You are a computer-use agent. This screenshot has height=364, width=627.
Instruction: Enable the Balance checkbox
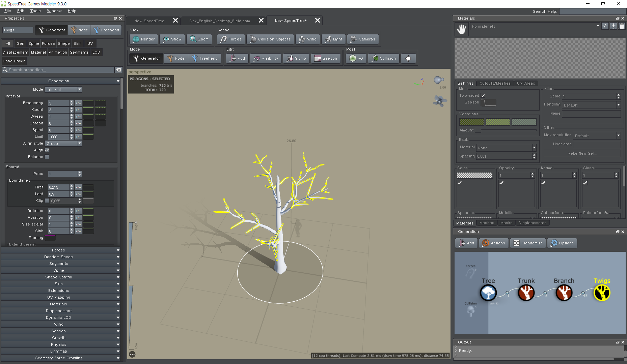point(47,156)
